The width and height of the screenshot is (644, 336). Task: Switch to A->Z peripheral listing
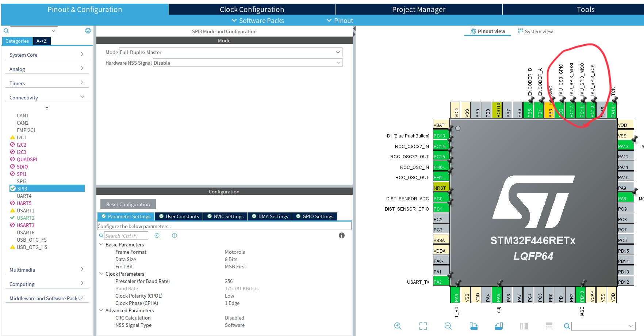point(42,41)
